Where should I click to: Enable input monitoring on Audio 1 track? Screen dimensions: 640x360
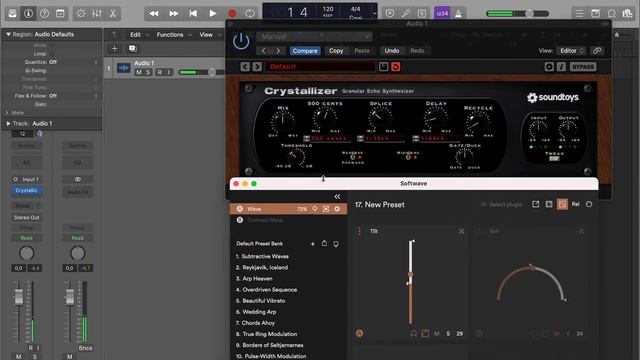[169, 72]
